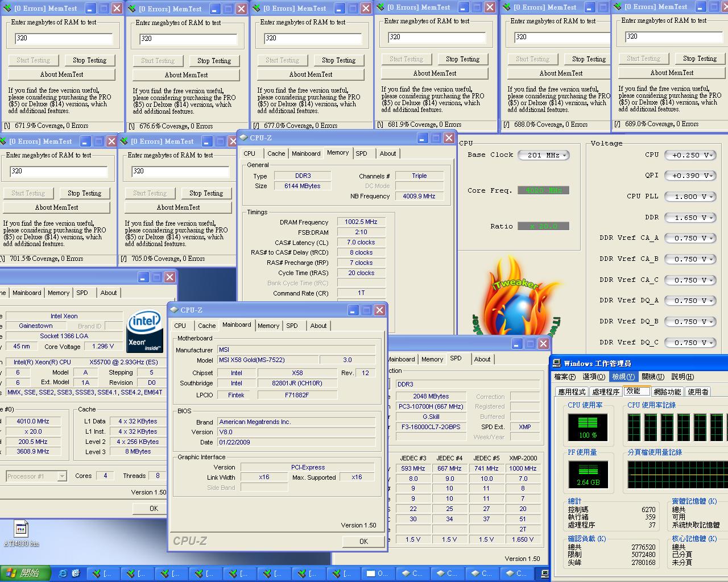Click the F3-16000CL7-2GBPS part number
The height and width of the screenshot is (582, 728).
click(x=431, y=427)
